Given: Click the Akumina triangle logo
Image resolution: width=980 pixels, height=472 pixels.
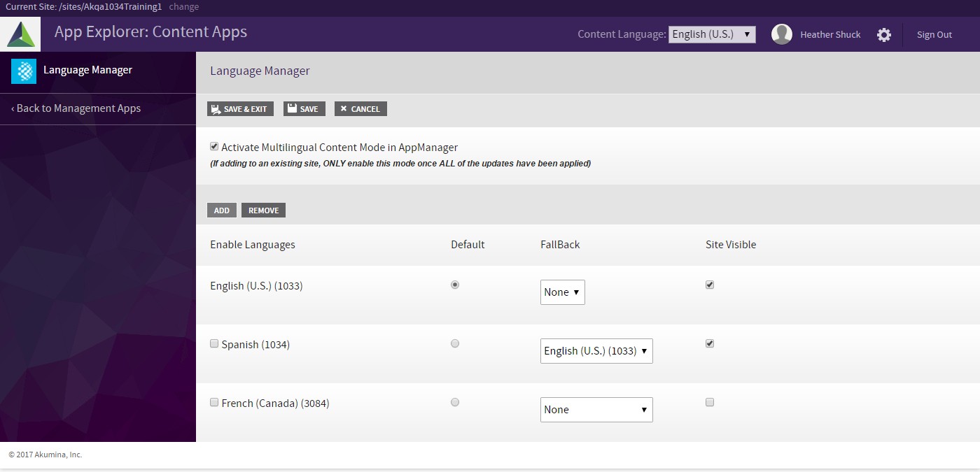Looking at the screenshot, I should [20, 31].
